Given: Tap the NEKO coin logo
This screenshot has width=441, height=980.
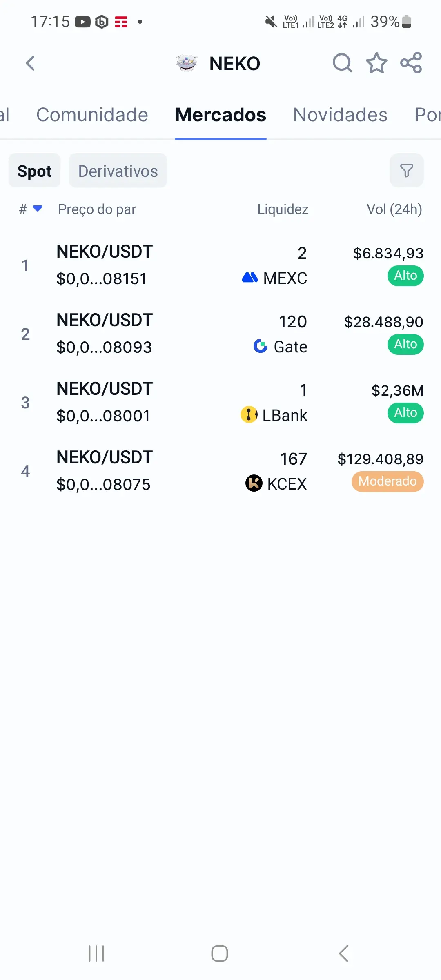Looking at the screenshot, I should click(187, 63).
